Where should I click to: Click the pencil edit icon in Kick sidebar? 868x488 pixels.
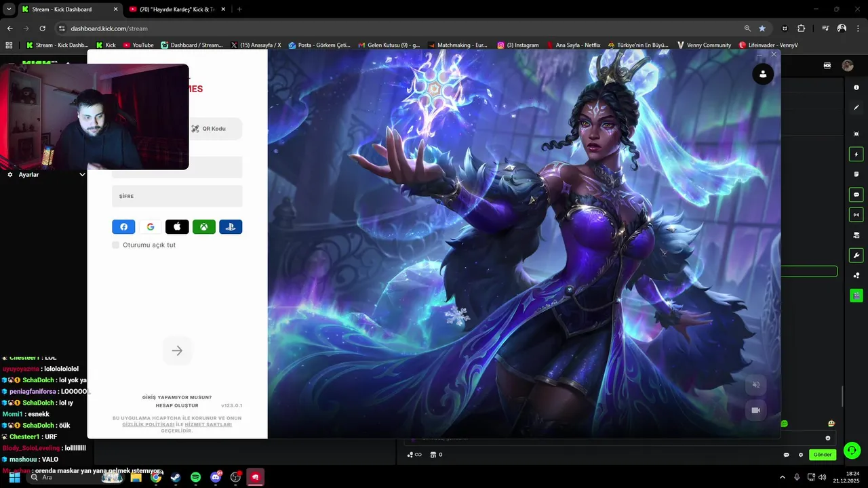point(856,107)
